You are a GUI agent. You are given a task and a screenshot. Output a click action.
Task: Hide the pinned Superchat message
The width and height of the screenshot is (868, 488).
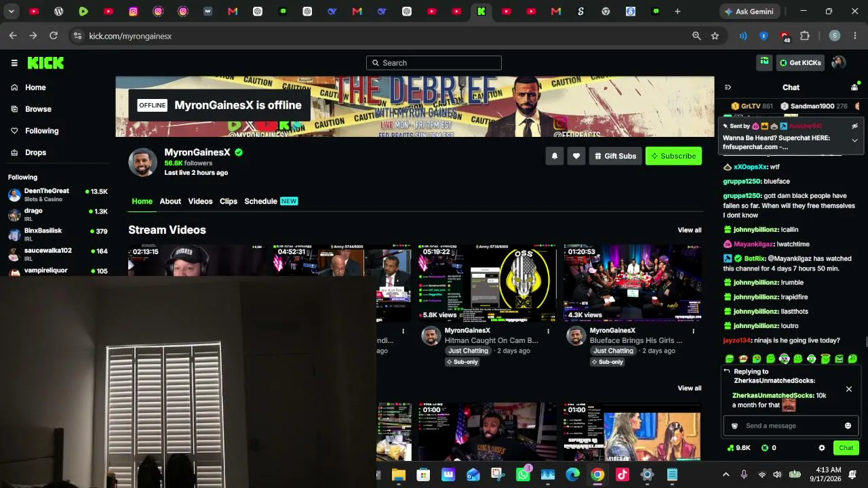click(854, 126)
